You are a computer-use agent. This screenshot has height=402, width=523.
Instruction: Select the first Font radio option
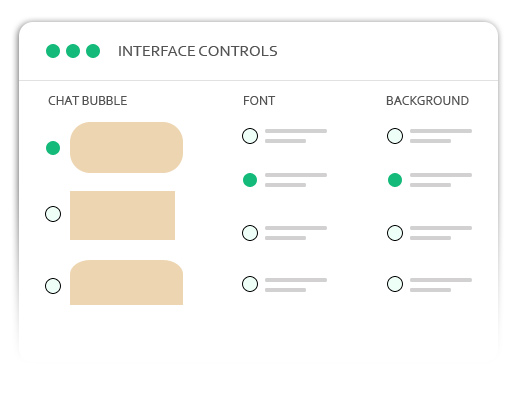click(250, 136)
